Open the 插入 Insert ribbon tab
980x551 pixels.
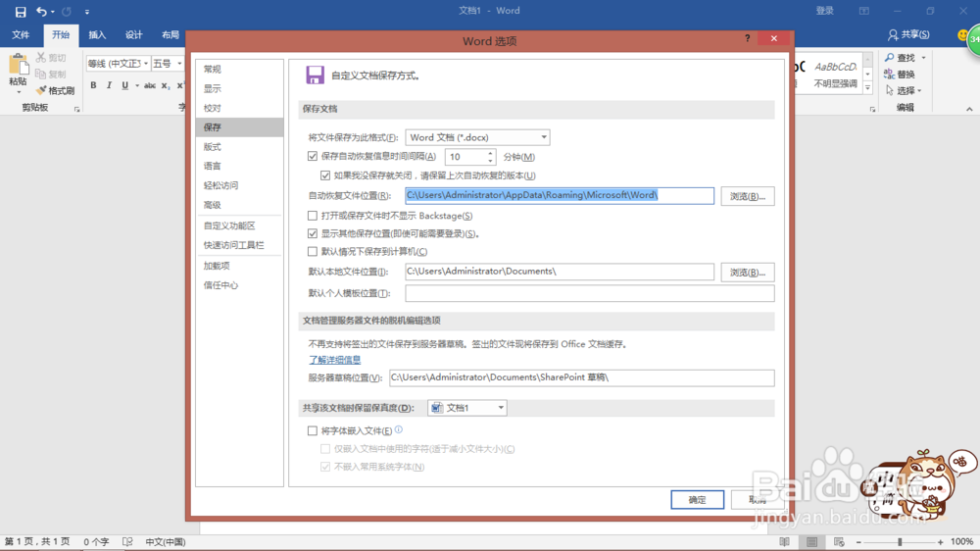pos(97,35)
